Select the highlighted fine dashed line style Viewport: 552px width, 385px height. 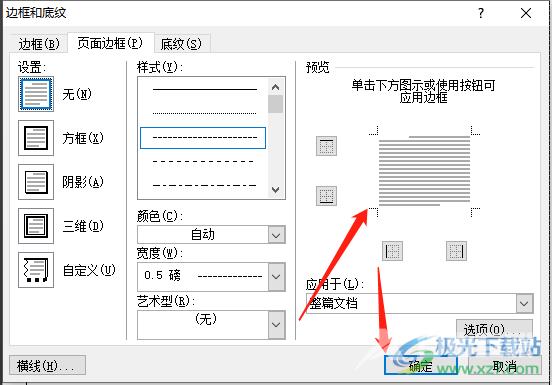(203, 138)
